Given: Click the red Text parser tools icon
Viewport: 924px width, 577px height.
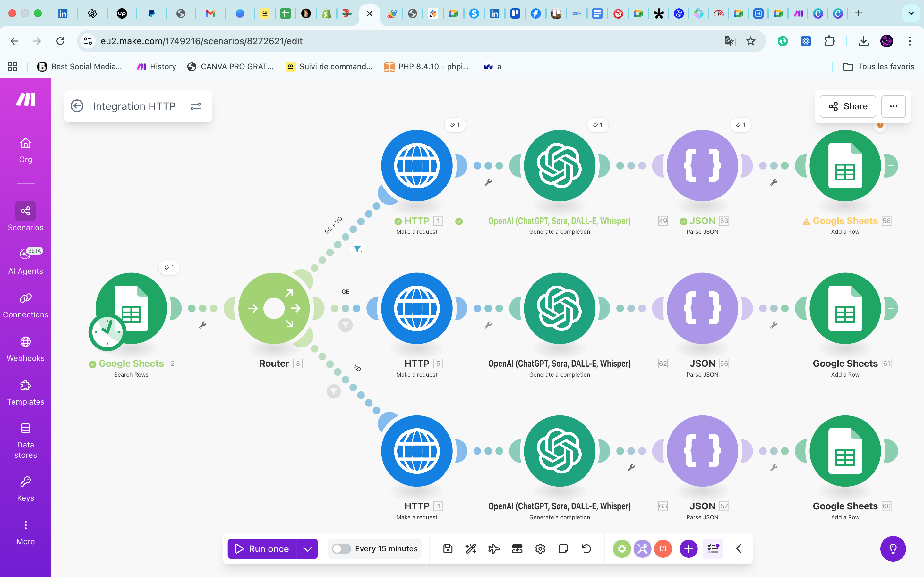Looking at the screenshot, I should pyautogui.click(x=663, y=549).
